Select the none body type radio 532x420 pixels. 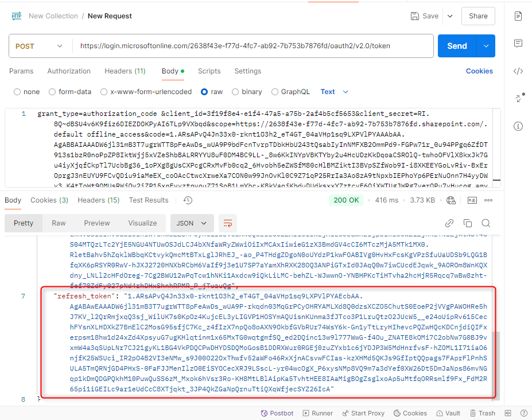point(17,92)
